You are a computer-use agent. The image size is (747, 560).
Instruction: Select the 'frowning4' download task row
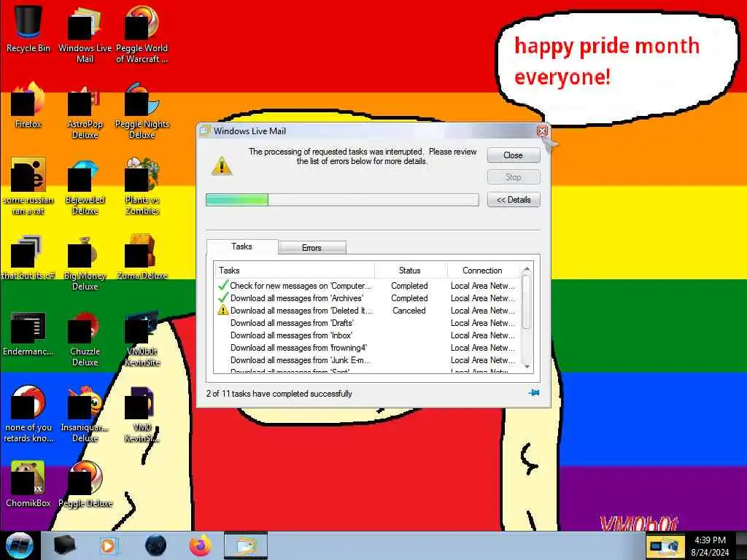pyautogui.click(x=367, y=348)
